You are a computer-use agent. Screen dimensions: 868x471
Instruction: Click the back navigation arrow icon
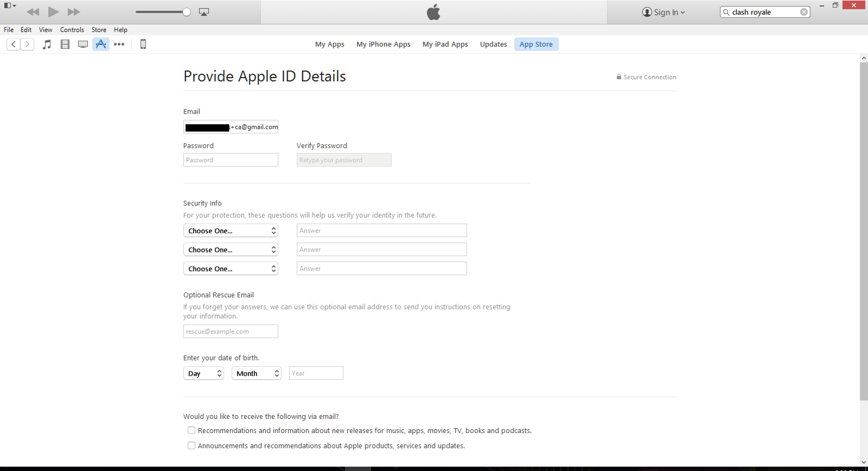(13, 44)
